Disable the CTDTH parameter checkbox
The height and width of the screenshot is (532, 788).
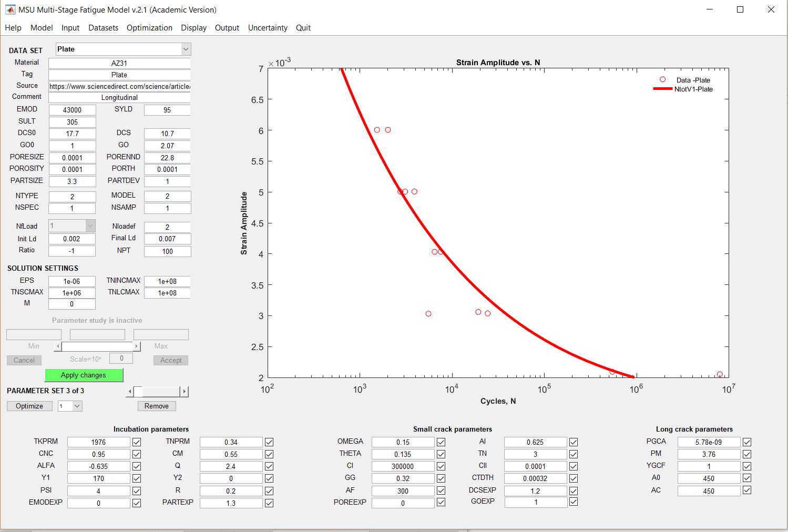(574, 478)
